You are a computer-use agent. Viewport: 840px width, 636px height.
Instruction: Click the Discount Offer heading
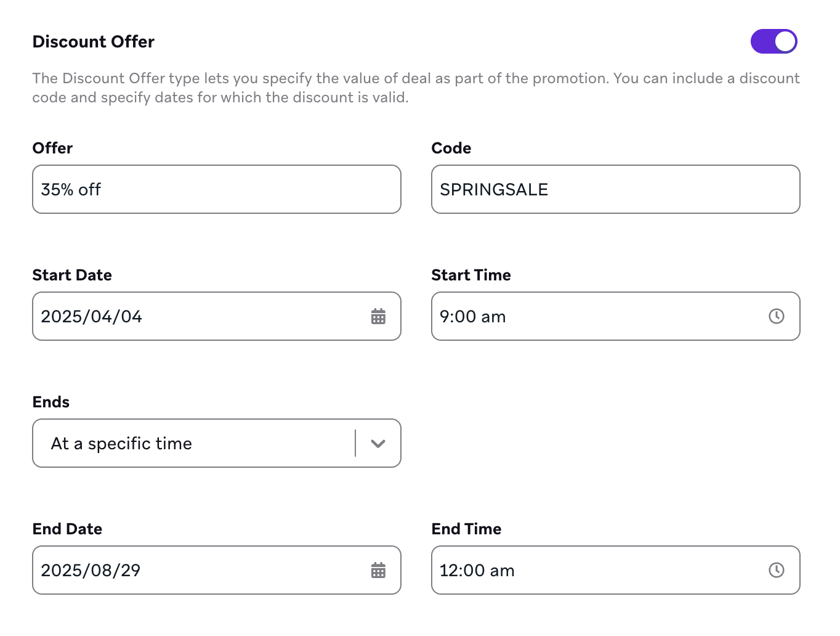click(93, 41)
